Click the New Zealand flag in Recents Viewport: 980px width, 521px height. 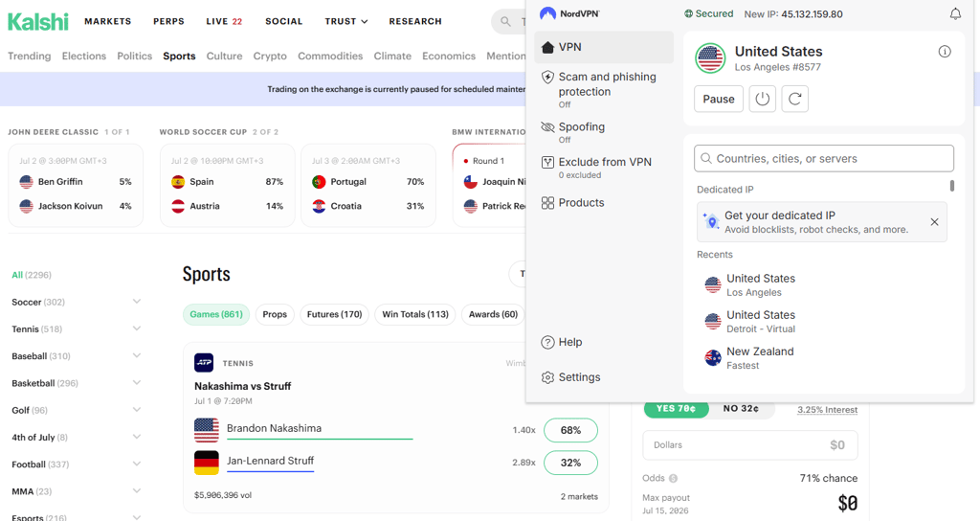(x=712, y=358)
